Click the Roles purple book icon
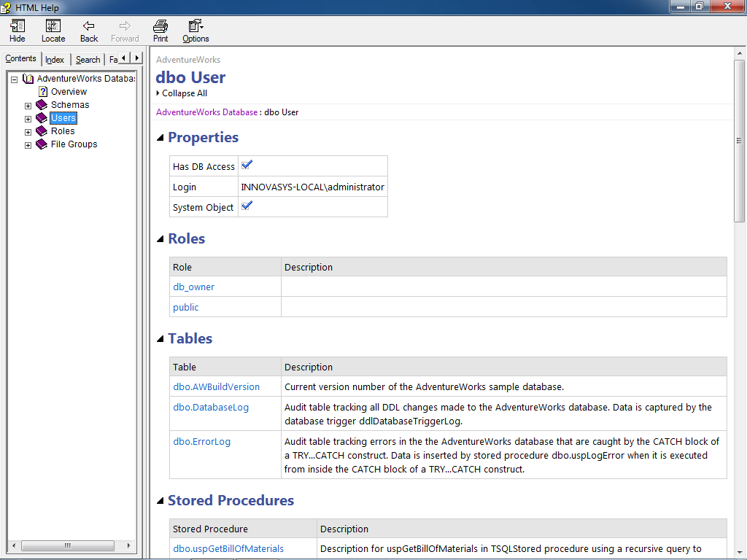Image resolution: width=747 pixels, height=560 pixels. coord(42,131)
